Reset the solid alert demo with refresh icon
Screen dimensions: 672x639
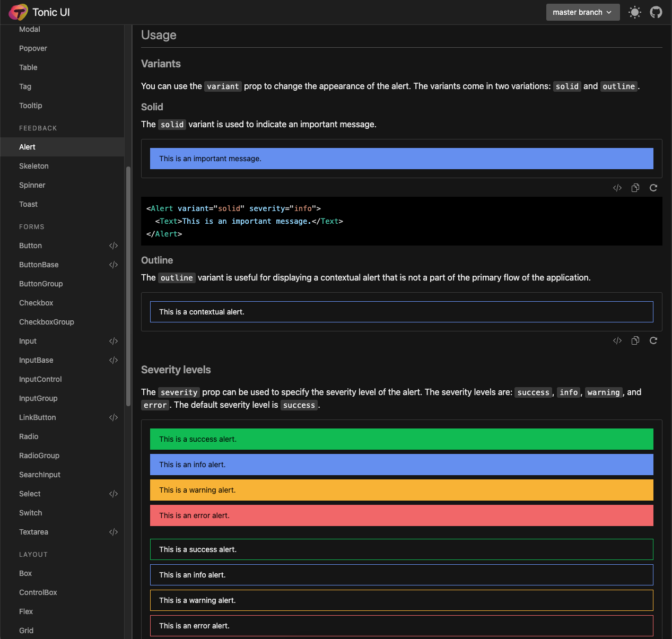pos(653,187)
